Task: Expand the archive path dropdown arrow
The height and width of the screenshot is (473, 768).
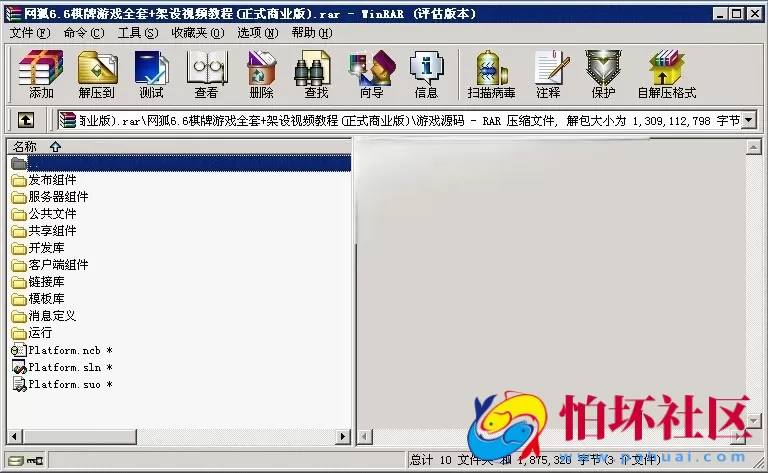Action: (748, 120)
